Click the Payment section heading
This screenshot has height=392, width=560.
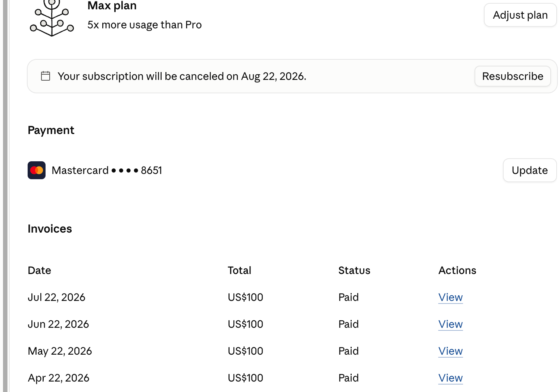[51, 130]
